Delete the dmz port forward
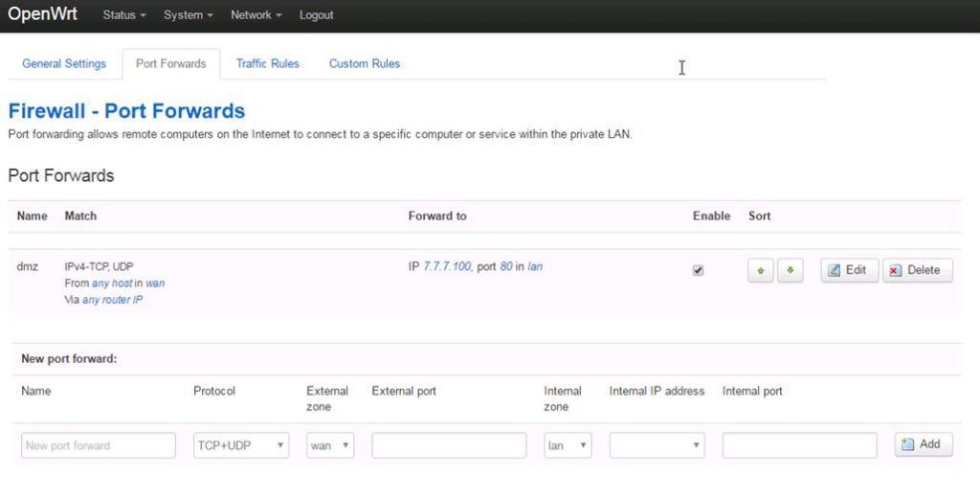 coord(917,270)
